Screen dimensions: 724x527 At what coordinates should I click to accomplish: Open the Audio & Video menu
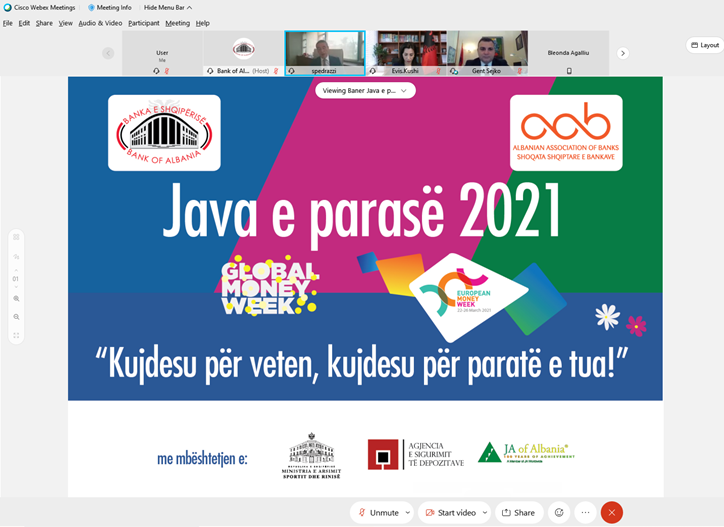click(x=100, y=23)
